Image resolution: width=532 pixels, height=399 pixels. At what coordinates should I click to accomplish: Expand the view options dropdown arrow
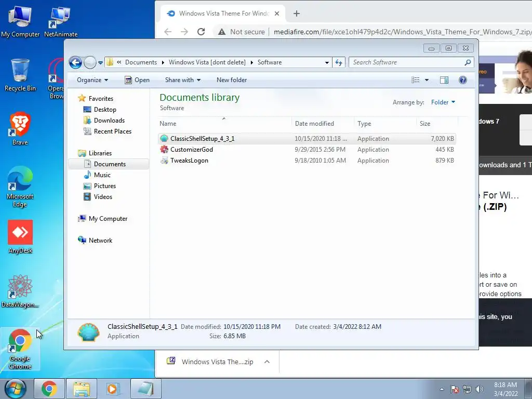(x=427, y=80)
